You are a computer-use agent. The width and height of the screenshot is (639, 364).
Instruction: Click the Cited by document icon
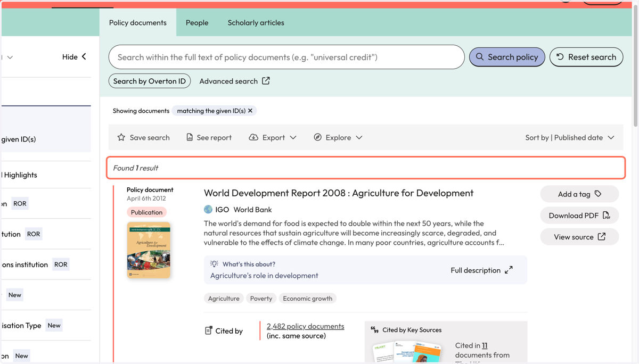pyautogui.click(x=209, y=330)
